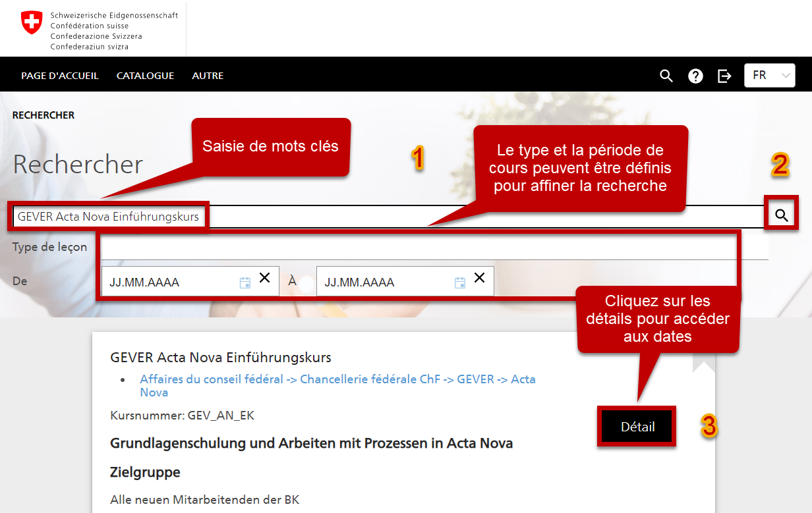Image resolution: width=812 pixels, height=513 pixels.
Task: Click the RECHERCHER breadcrumb
Action: click(43, 115)
